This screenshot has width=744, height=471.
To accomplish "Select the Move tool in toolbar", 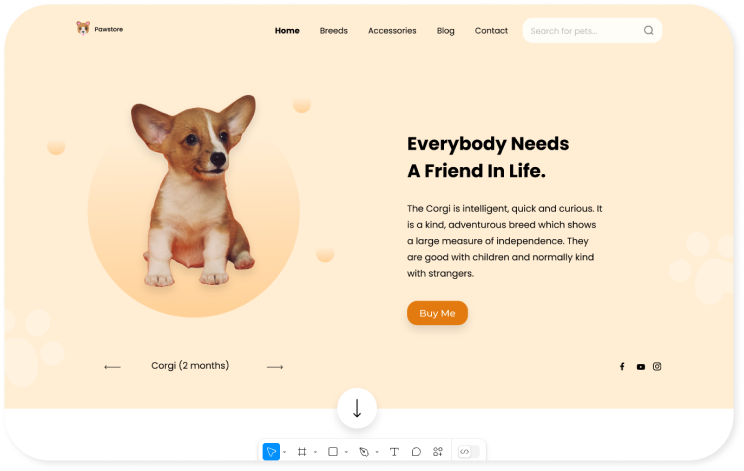I will (x=271, y=452).
